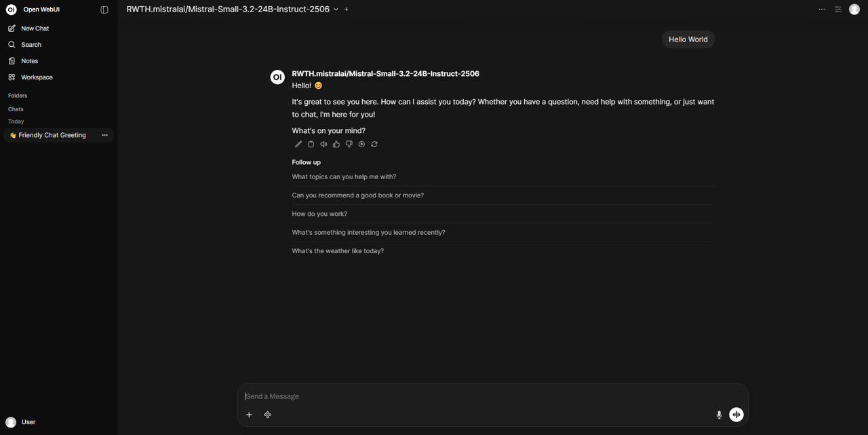Click the Send a Message input field
The image size is (868, 435).
pyautogui.click(x=475, y=396)
